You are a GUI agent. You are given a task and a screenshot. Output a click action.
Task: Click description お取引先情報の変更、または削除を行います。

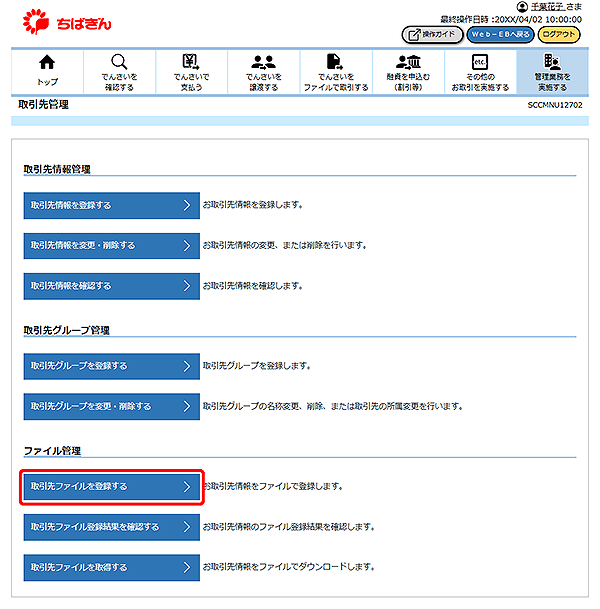coord(285,245)
